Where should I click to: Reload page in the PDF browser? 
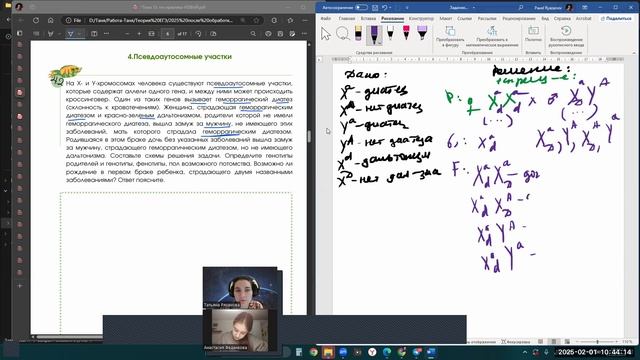pyautogui.click(x=36, y=20)
